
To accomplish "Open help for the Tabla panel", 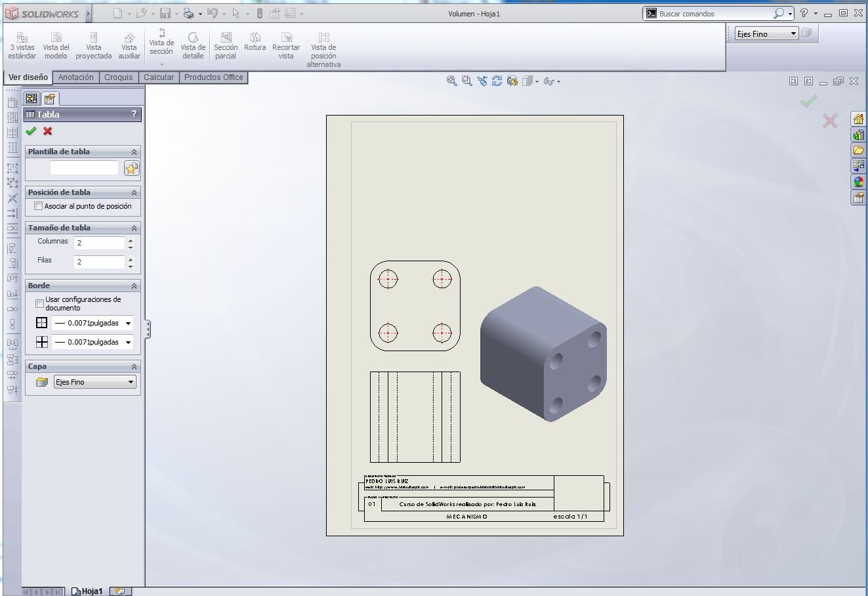I will click(134, 114).
